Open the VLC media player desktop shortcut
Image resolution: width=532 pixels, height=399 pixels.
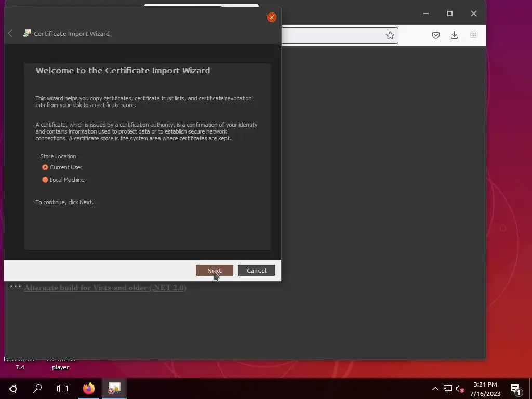tap(60, 364)
